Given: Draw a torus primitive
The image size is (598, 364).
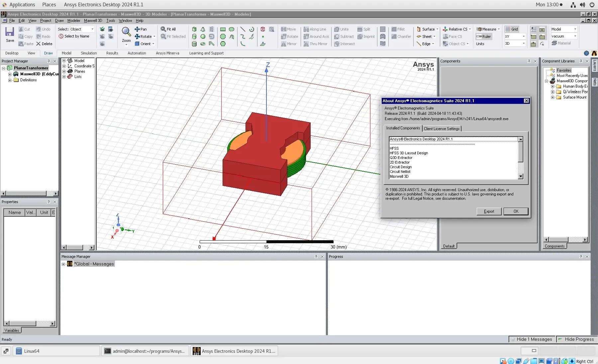Looking at the screenshot, I should [203, 44].
